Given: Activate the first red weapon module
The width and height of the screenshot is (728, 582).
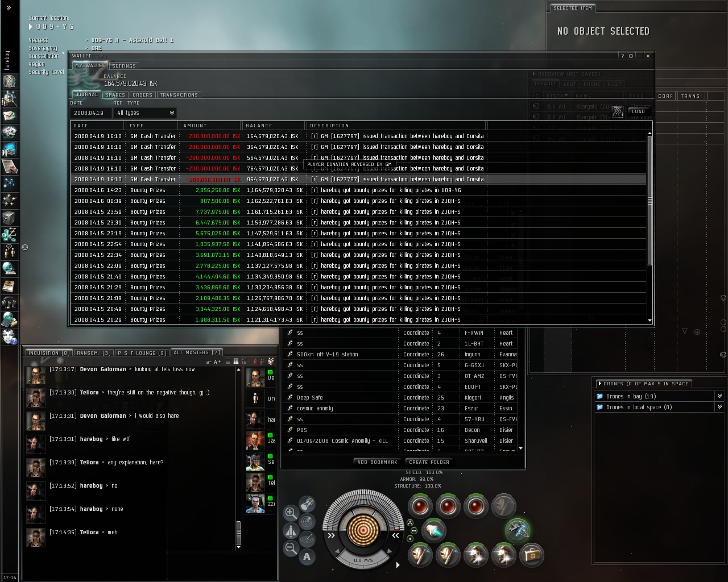Looking at the screenshot, I should (421, 505).
